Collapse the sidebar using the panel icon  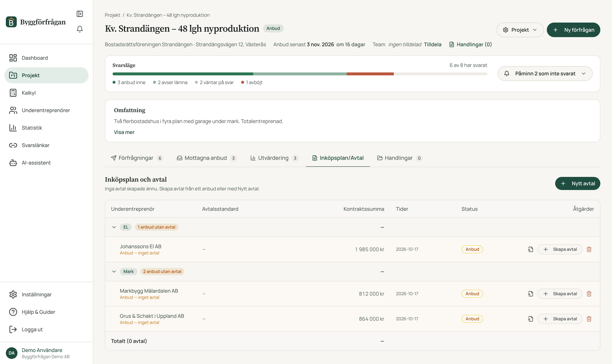coord(80,14)
